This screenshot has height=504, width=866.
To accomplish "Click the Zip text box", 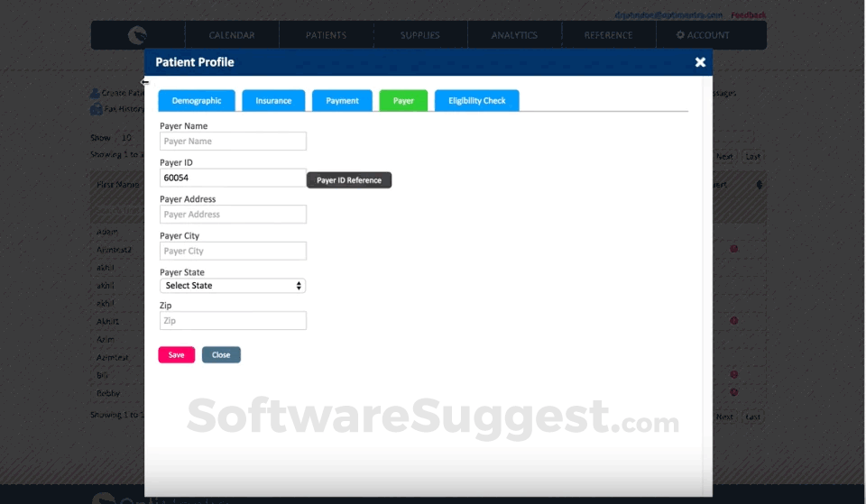I will click(233, 321).
